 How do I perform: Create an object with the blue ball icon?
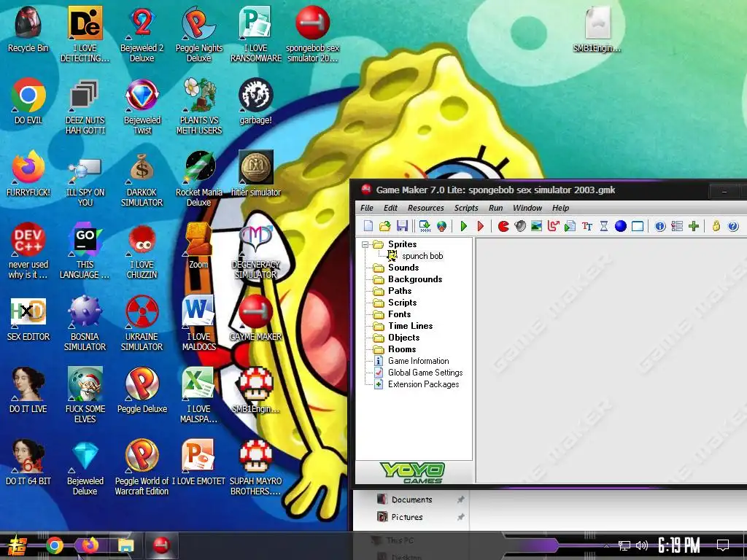[x=620, y=226]
